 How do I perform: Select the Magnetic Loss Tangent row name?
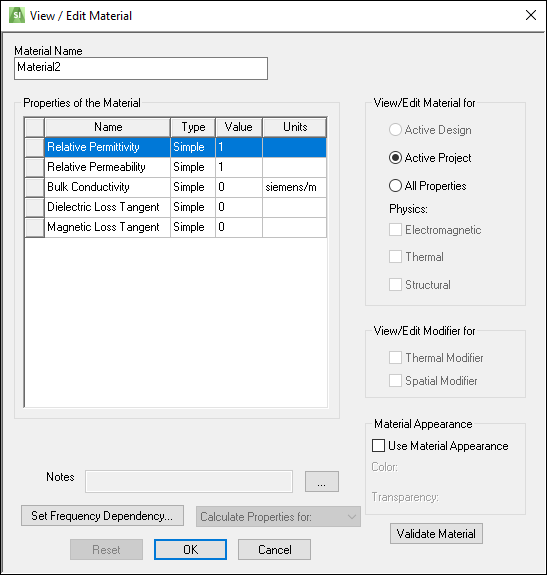coord(107,227)
